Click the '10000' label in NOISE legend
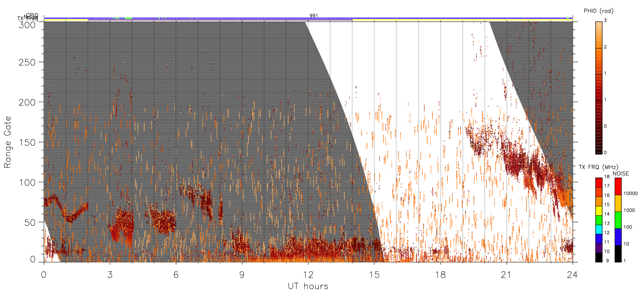The height and width of the screenshot is (297, 644). 630,193
